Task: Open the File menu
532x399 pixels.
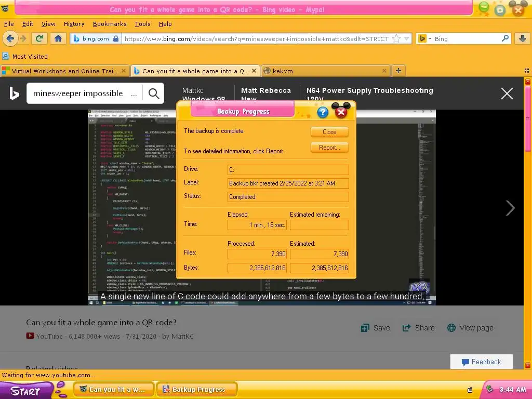Action: 9,24
